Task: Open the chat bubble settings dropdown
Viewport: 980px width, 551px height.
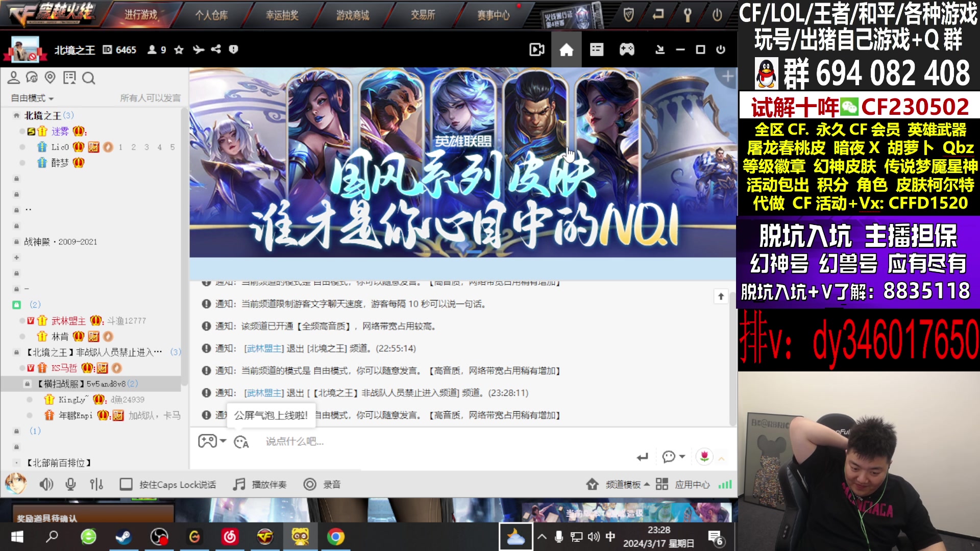Action: (673, 457)
